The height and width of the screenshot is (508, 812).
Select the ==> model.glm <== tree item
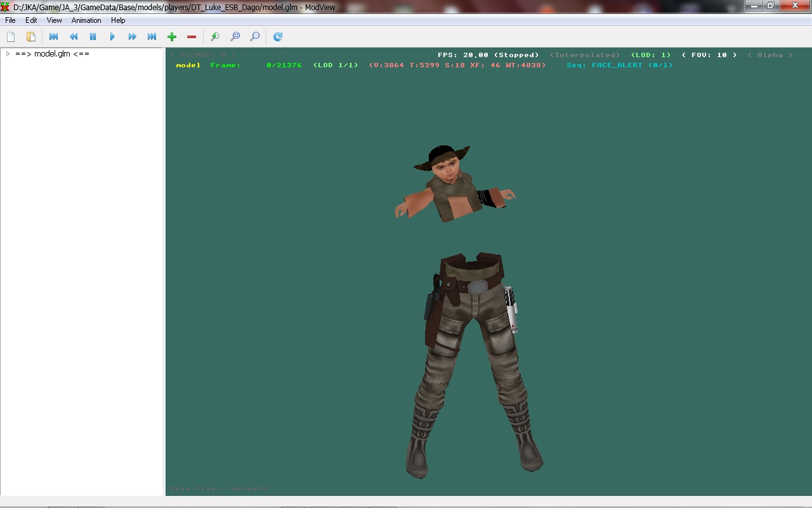[52, 54]
